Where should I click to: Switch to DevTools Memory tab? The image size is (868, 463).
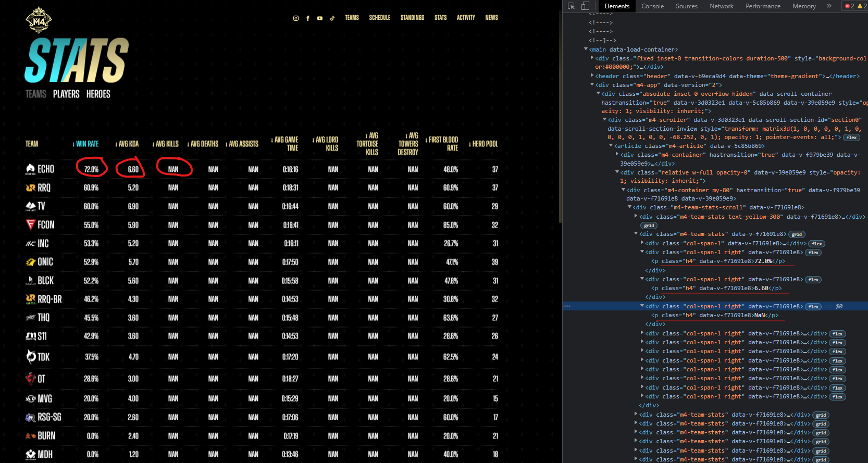tap(804, 6)
